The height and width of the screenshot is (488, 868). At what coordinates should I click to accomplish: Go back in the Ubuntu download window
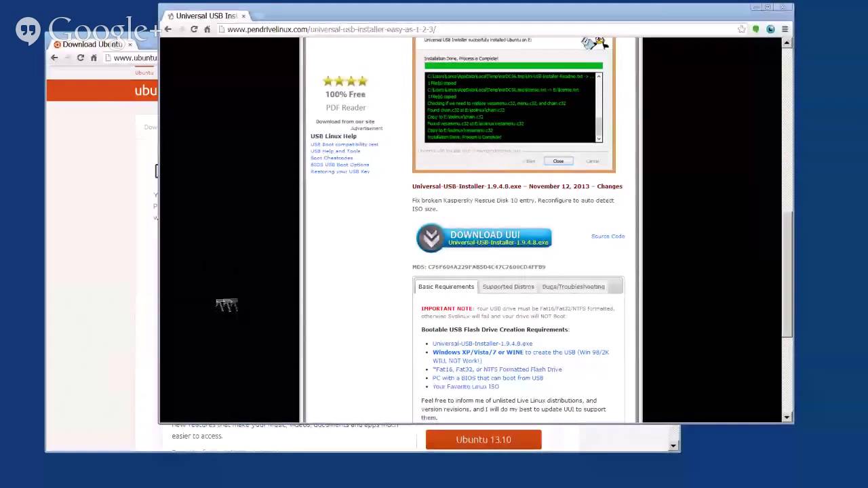tap(54, 58)
